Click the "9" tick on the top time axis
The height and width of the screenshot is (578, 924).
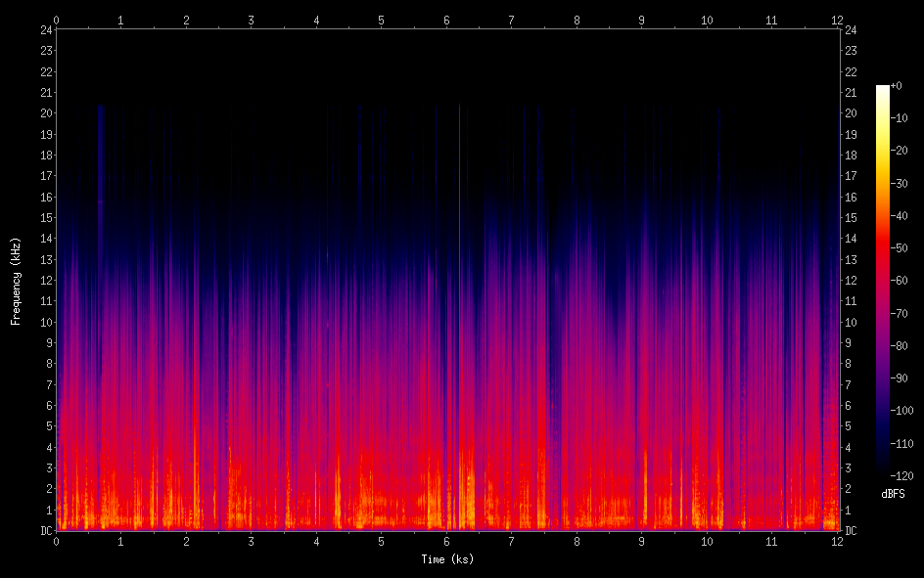click(x=642, y=20)
